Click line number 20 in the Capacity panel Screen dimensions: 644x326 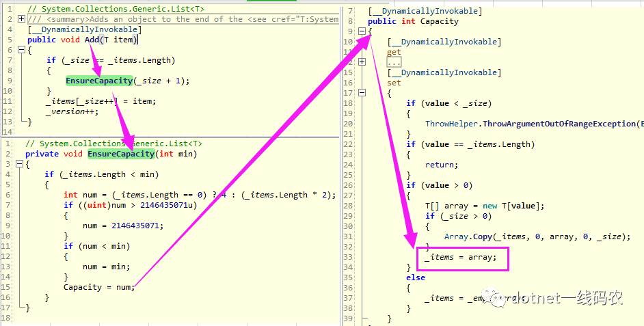click(x=348, y=124)
